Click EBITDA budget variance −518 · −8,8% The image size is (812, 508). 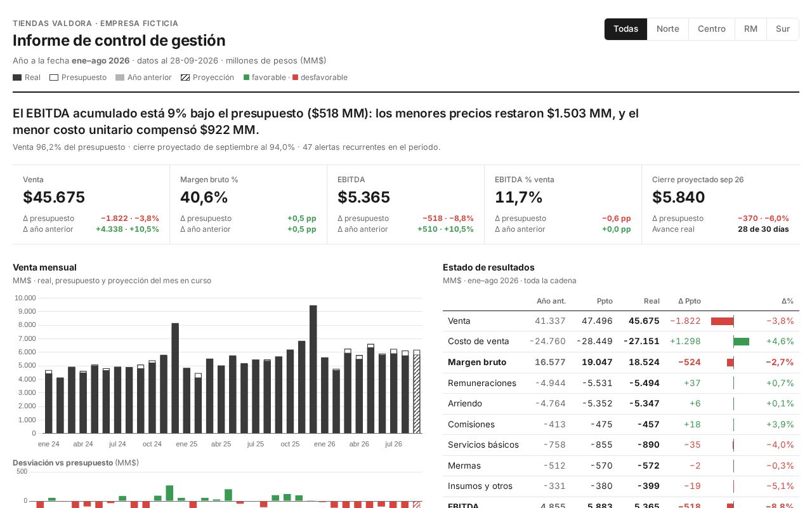[448, 218]
